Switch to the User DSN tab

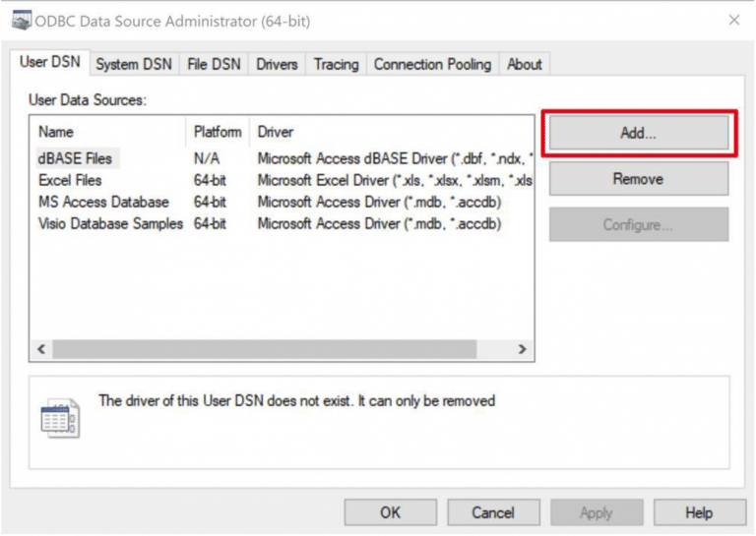(49, 63)
